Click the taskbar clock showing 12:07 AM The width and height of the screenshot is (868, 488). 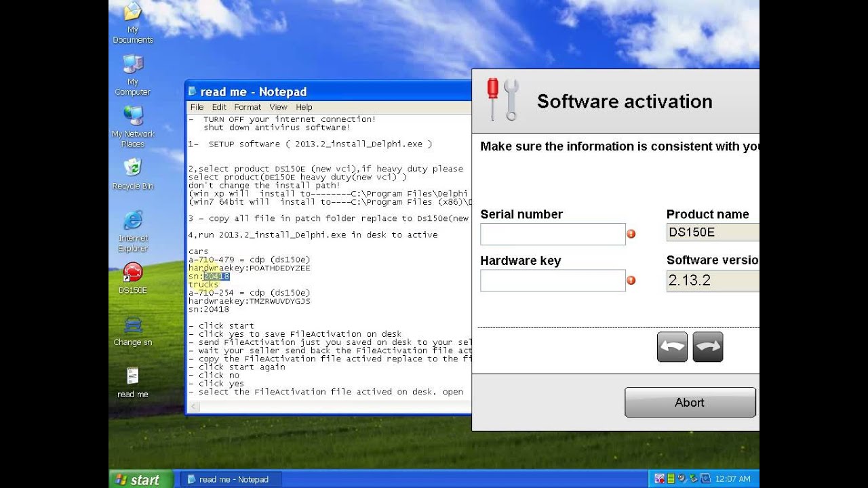point(732,479)
